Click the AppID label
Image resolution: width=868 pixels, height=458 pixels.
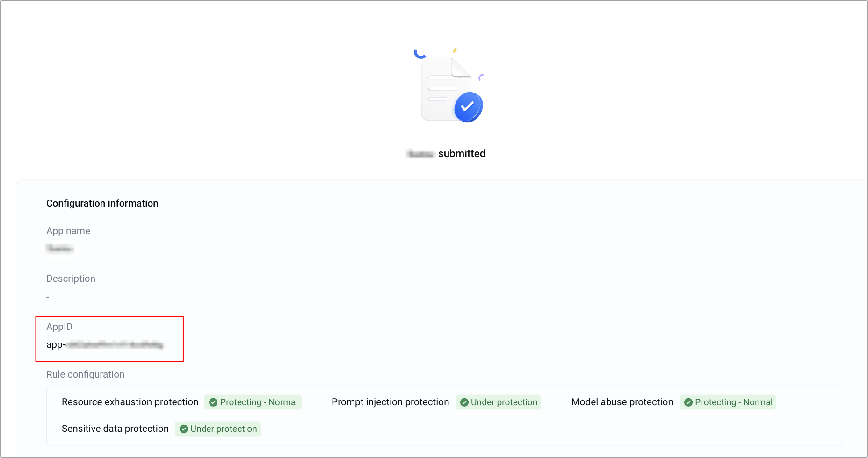(x=59, y=327)
